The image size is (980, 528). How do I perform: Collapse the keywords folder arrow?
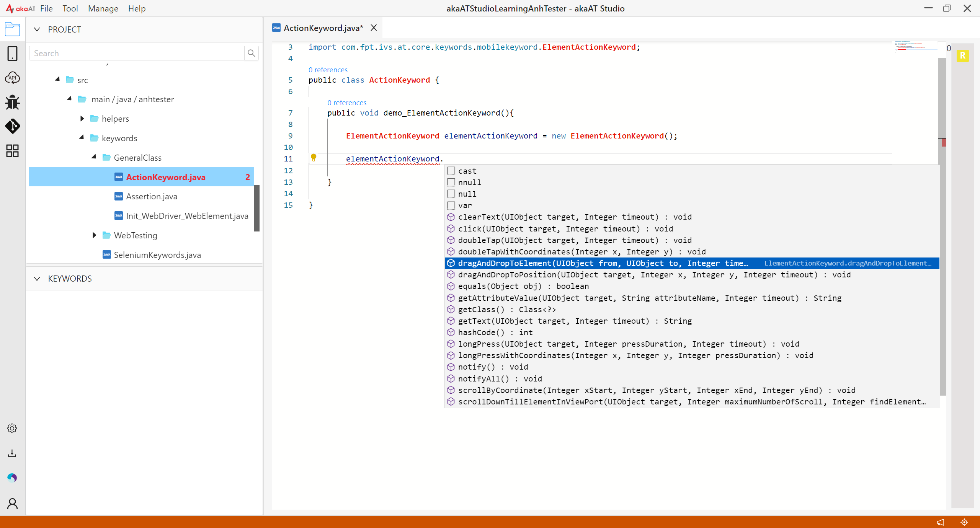(82, 137)
